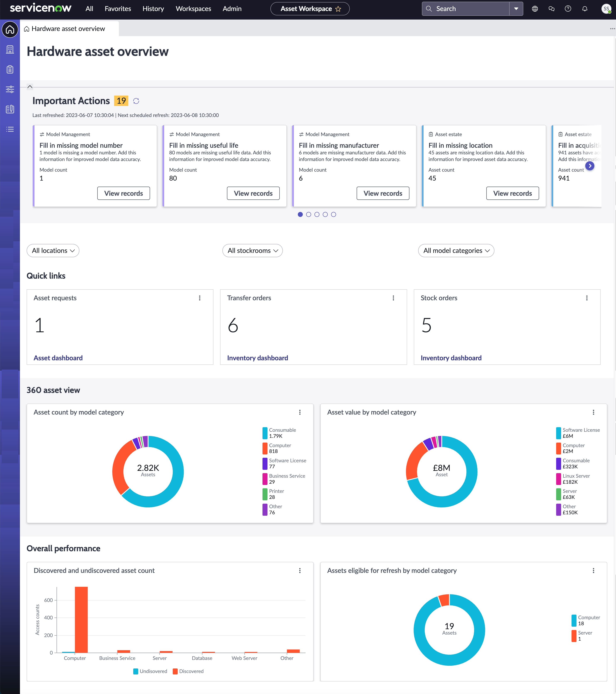Open the Admin menu
The width and height of the screenshot is (616, 694).
pos(232,9)
